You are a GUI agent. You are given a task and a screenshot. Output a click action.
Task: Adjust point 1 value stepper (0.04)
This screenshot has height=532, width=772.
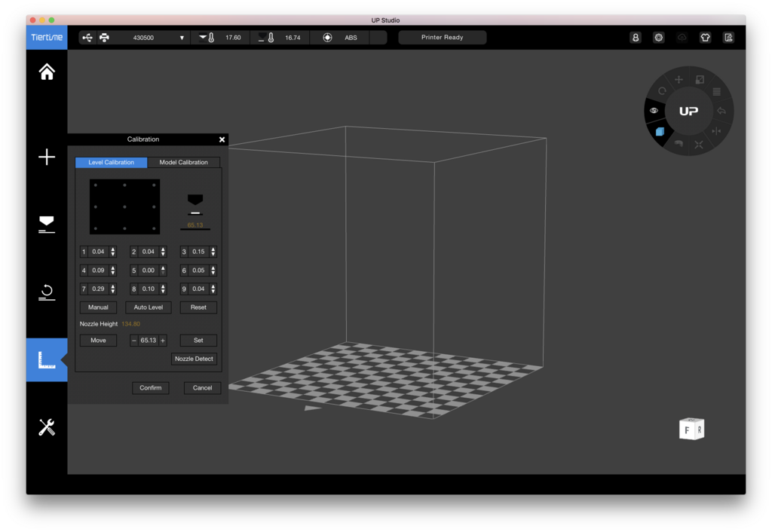[113, 252]
